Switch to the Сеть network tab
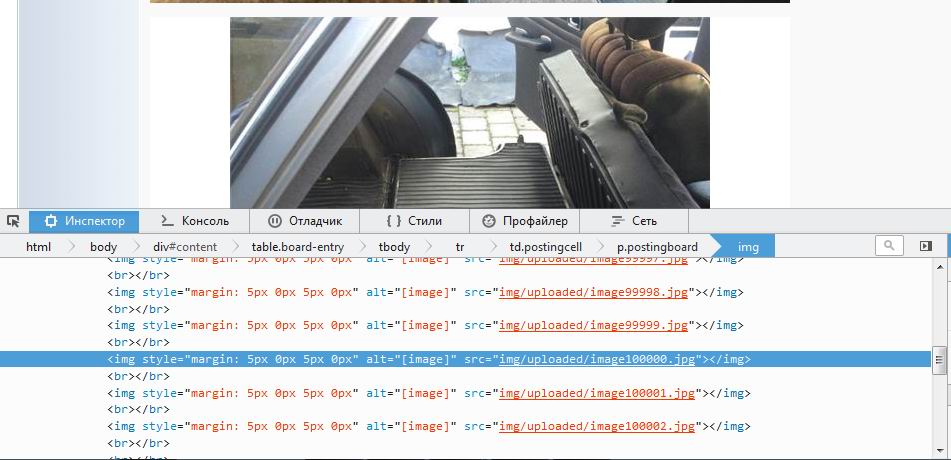Image resolution: width=951 pixels, height=460 pixels. (x=633, y=221)
